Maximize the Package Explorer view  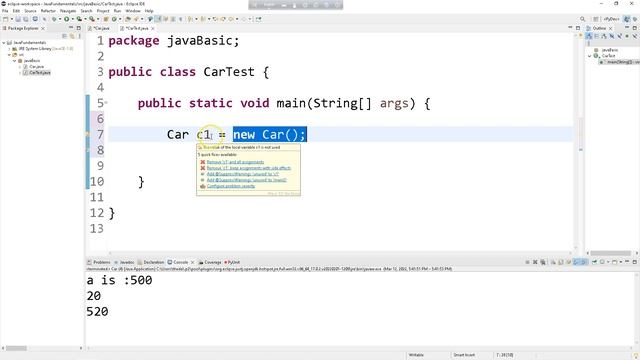click(78, 28)
